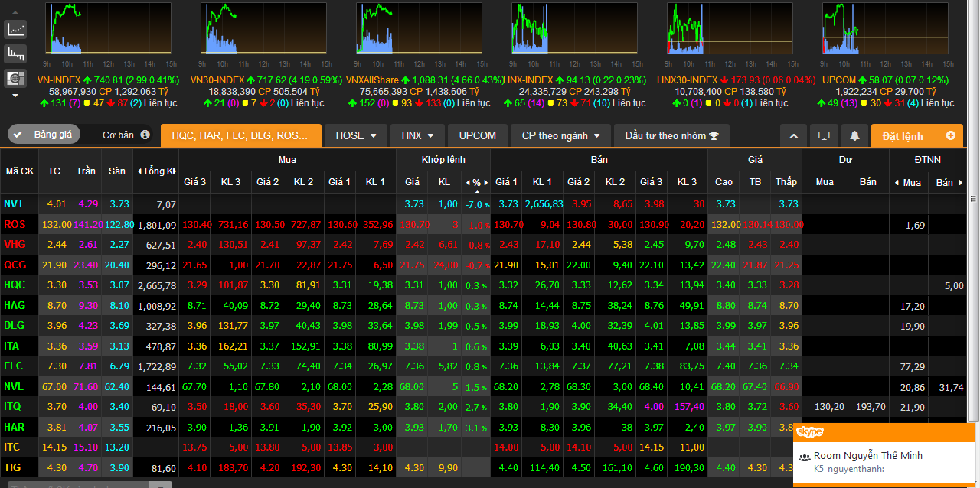Open the Đầu tư theo nhóm tab
The image size is (980, 488).
(671, 135)
